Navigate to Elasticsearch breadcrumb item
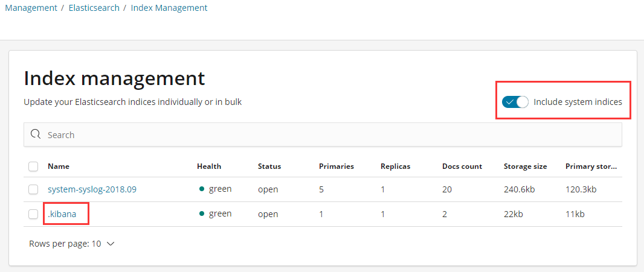 [x=94, y=8]
